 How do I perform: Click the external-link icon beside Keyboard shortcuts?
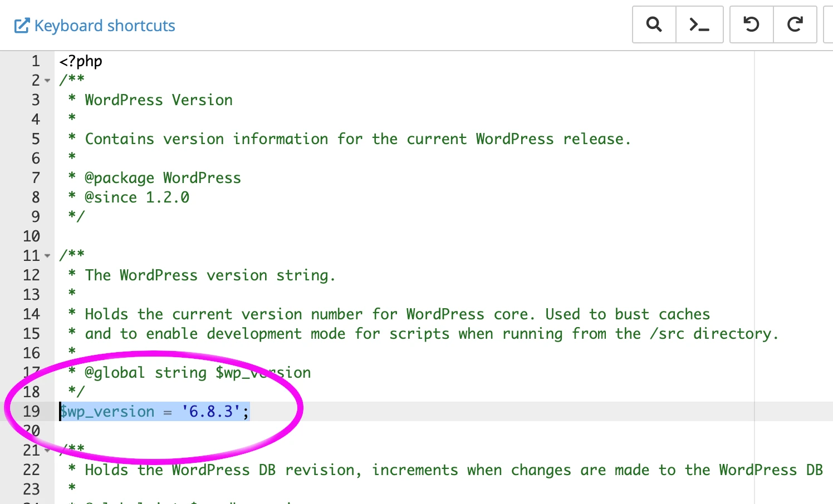tap(22, 25)
